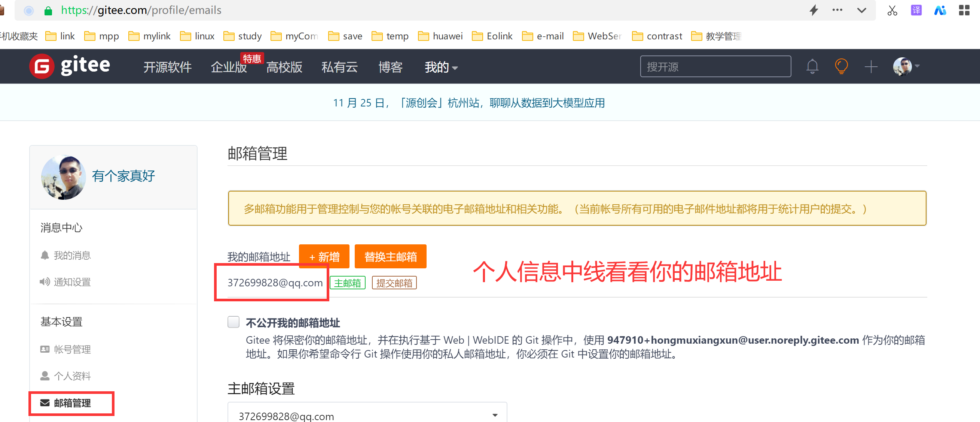Open the 主邮箱设置 email dropdown

pyautogui.click(x=367, y=415)
